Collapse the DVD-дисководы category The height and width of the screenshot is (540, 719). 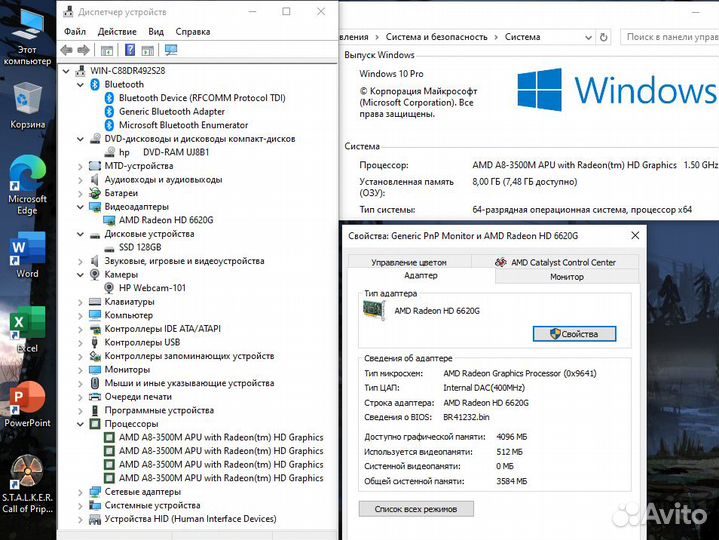(x=80, y=139)
